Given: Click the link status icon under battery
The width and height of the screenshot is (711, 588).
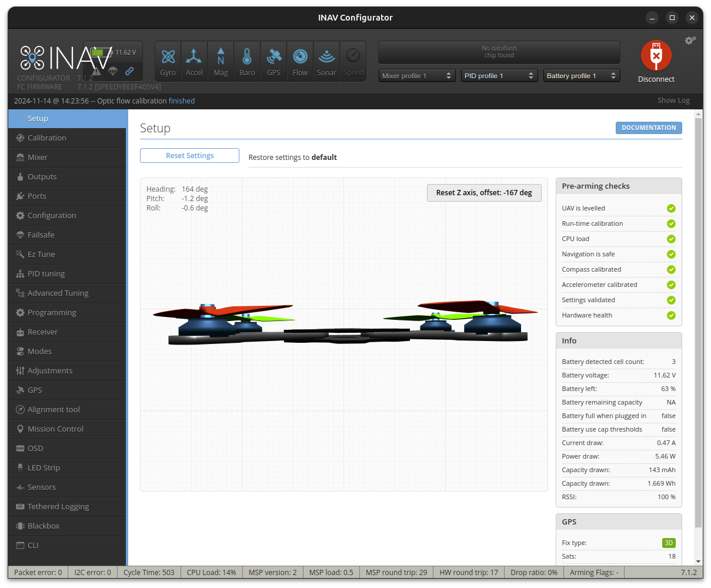Looking at the screenshot, I should (129, 71).
